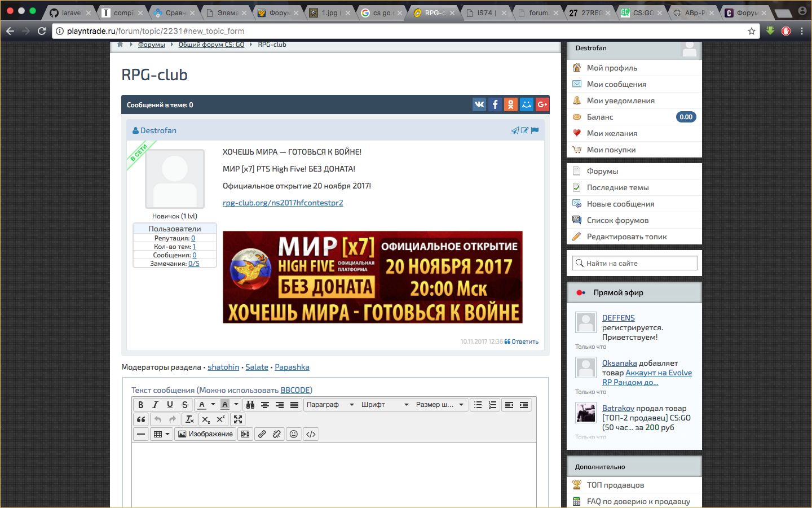The height and width of the screenshot is (508, 812).
Task: Insert an emoticon with the smiley icon
Action: pos(293,434)
